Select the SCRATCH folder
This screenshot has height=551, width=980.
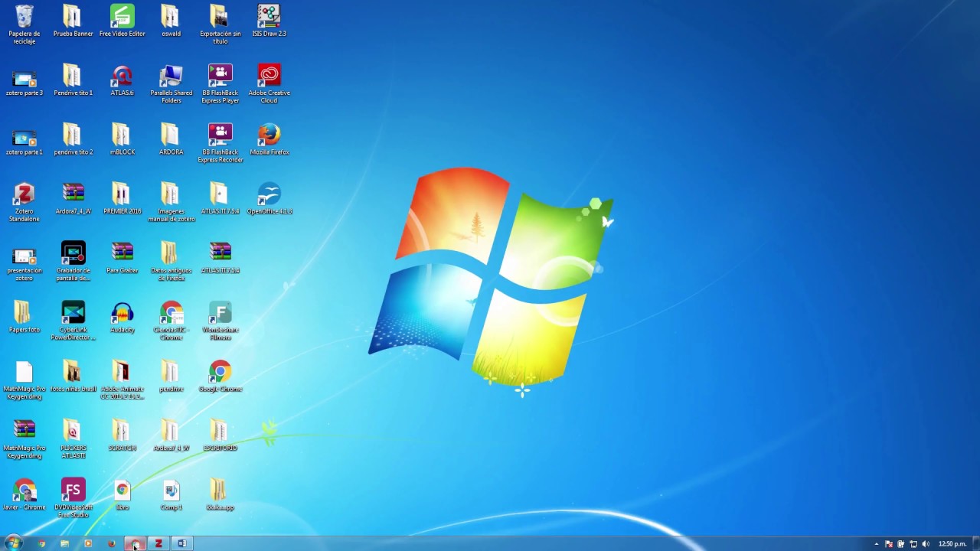pos(122,436)
